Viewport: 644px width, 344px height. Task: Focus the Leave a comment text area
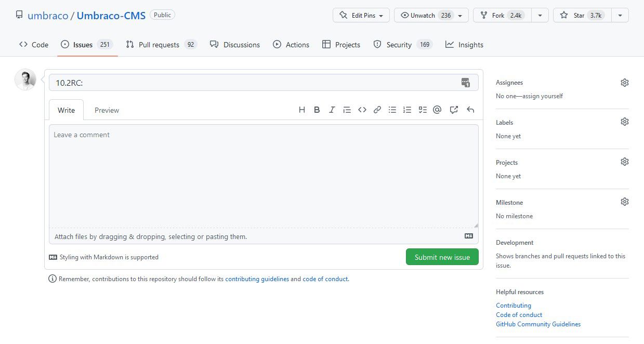point(264,176)
